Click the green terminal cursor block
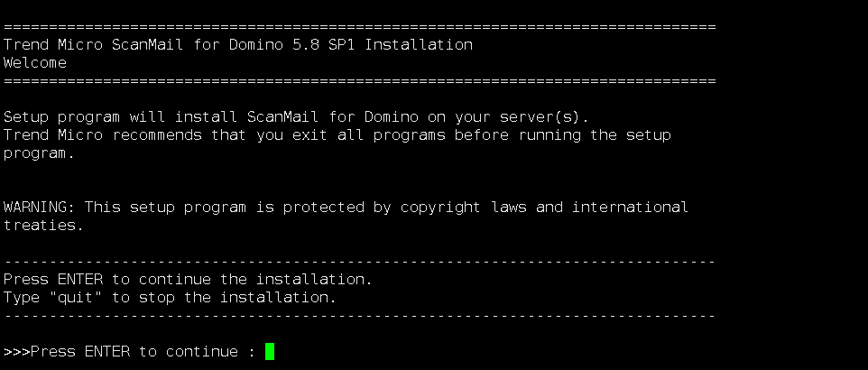Image resolution: width=868 pixels, height=370 pixels. click(x=270, y=351)
